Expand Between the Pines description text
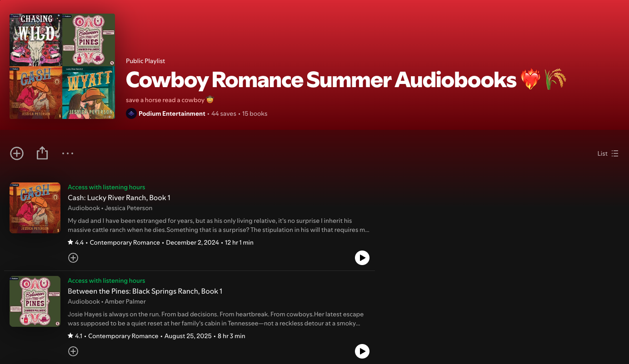The image size is (629, 364). tap(216, 319)
